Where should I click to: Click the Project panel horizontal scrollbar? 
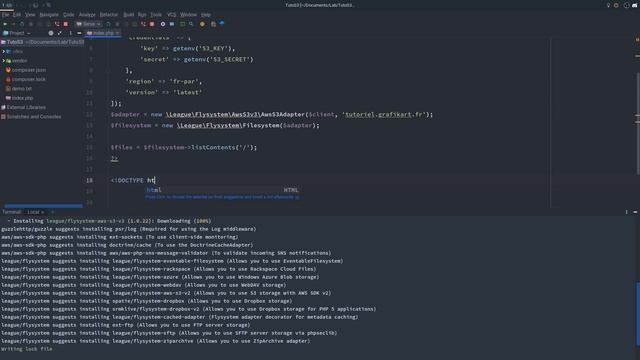tap(43, 206)
